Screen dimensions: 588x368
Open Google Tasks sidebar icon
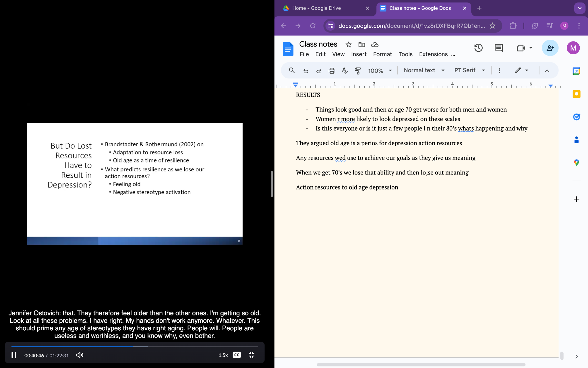point(576,117)
